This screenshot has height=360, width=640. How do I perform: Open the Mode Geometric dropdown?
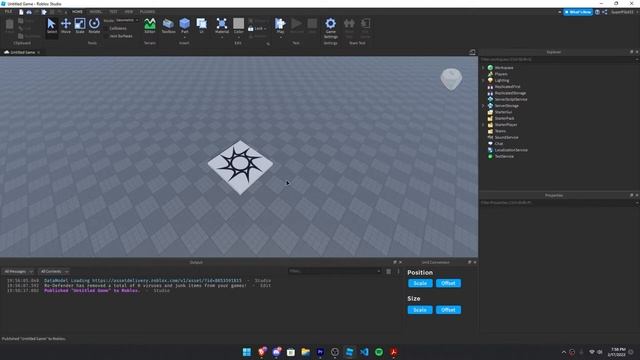click(127, 20)
